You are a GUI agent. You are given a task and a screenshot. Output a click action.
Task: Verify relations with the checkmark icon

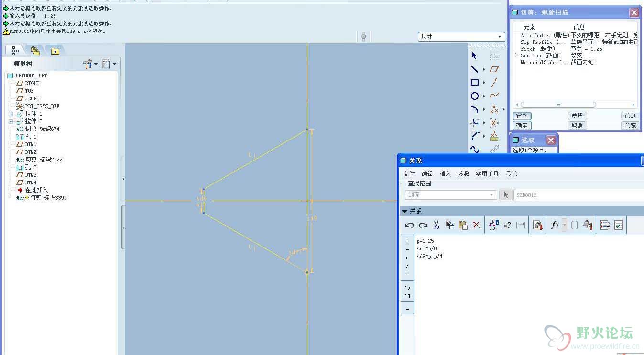(x=619, y=225)
